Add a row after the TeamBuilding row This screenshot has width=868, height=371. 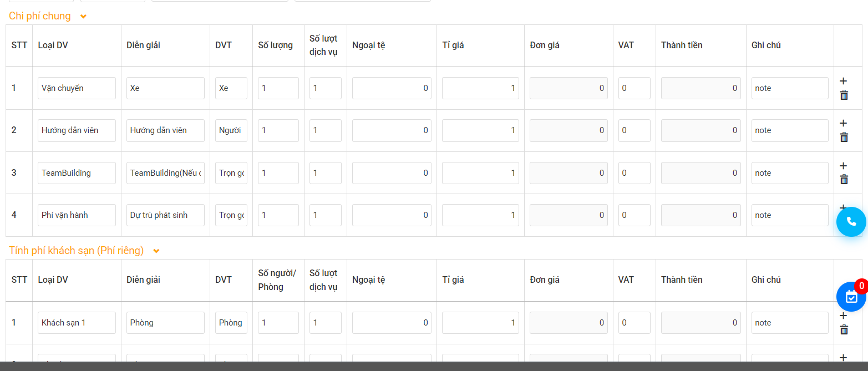pyautogui.click(x=844, y=166)
